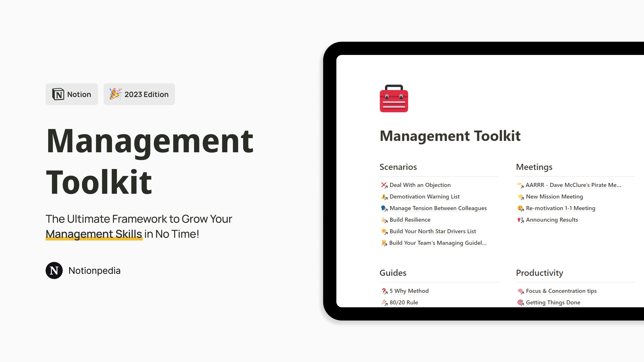This screenshot has height=362, width=644.
Task: Click the Notionpedia author name
Action: click(94, 271)
